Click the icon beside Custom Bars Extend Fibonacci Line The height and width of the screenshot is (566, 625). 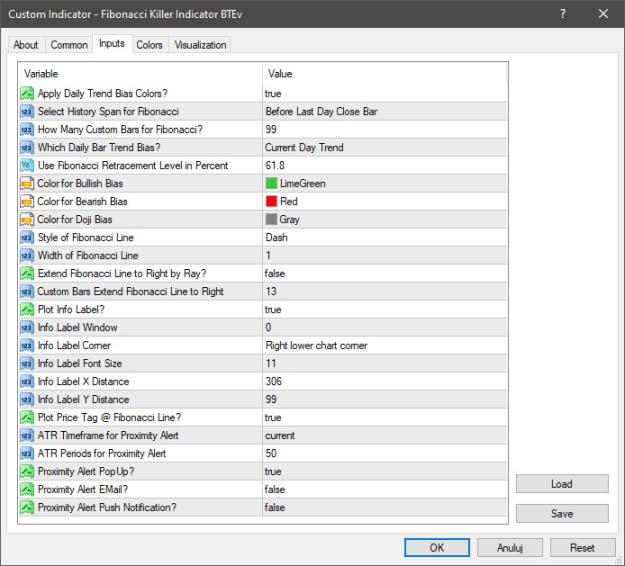click(x=27, y=291)
